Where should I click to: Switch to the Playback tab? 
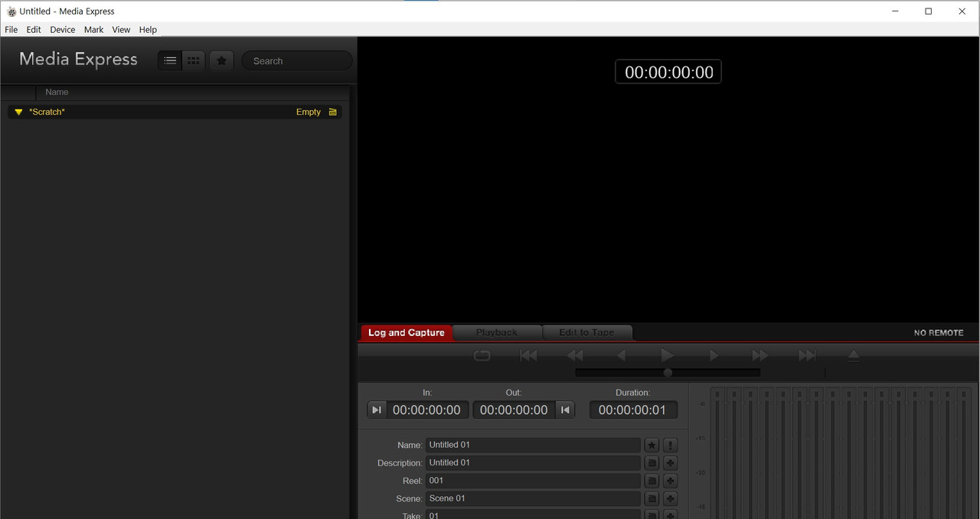tap(497, 332)
